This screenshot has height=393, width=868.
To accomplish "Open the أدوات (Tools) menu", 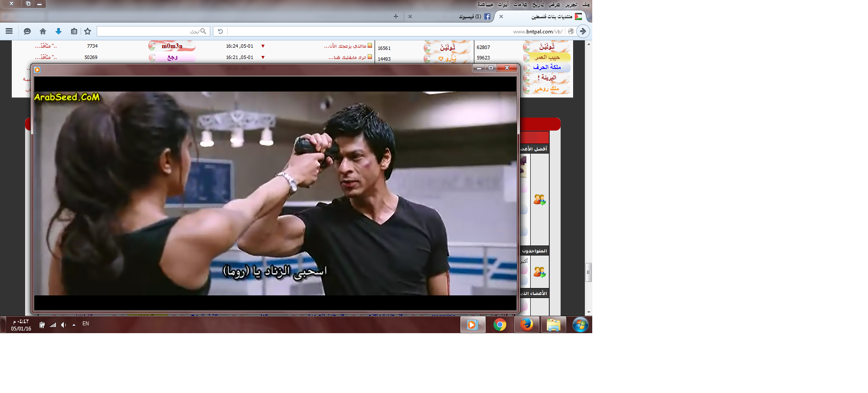I will pos(503,4).
